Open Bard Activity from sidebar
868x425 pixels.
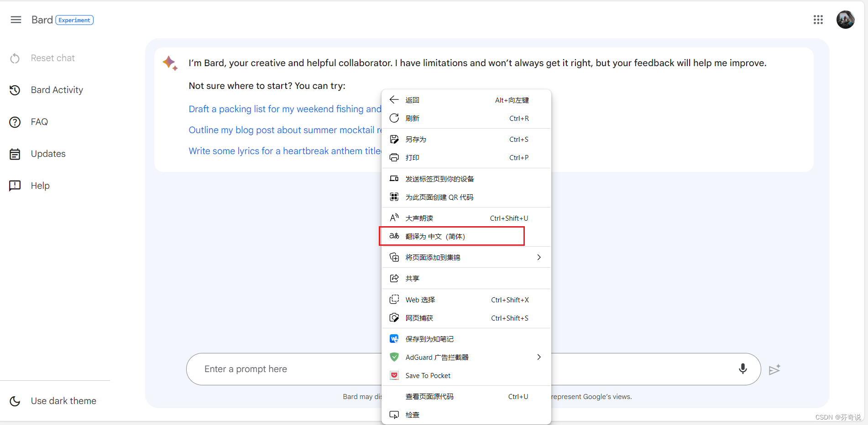(57, 90)
